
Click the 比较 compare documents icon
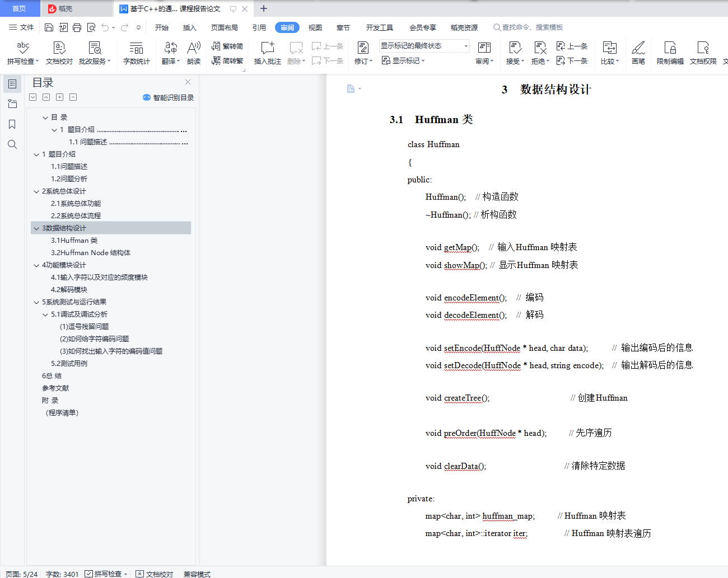(x=609, y=48)
